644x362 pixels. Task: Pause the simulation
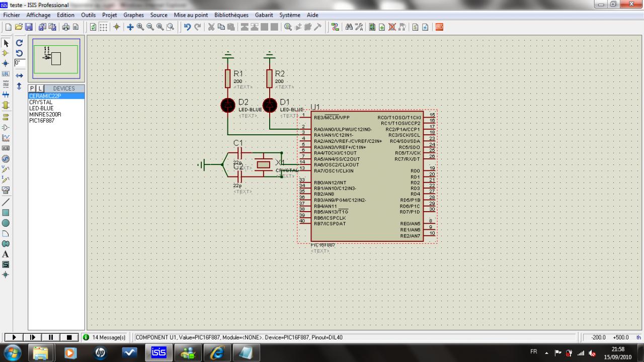[51, 337]
